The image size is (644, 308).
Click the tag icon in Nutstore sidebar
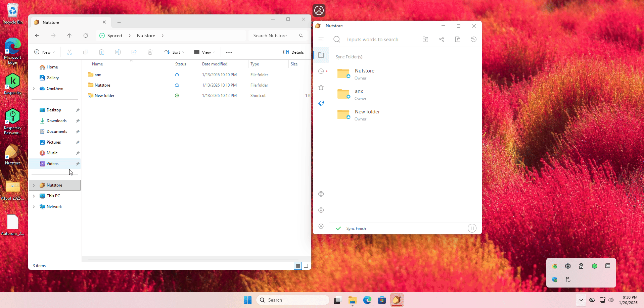[321, 103]
